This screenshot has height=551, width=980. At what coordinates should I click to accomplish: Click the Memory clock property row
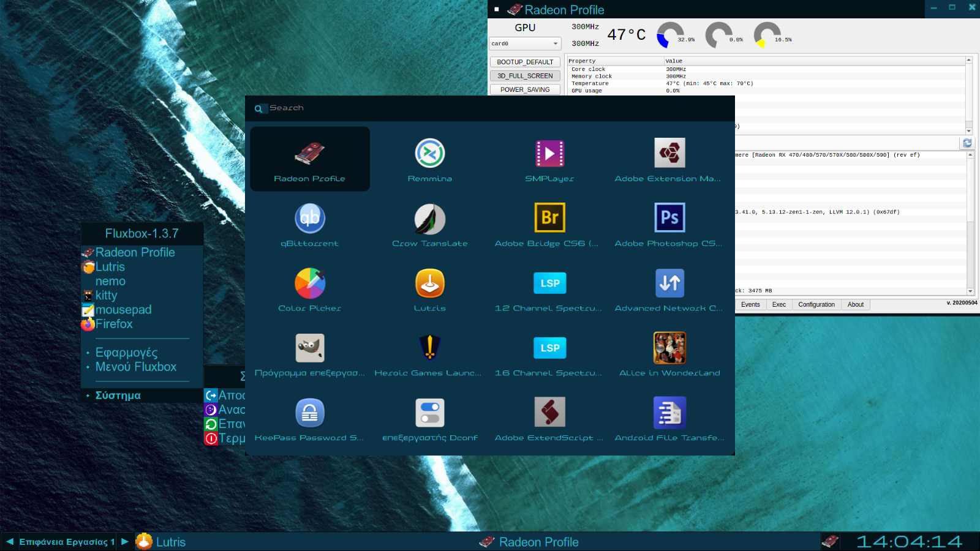tap(766, 77)
